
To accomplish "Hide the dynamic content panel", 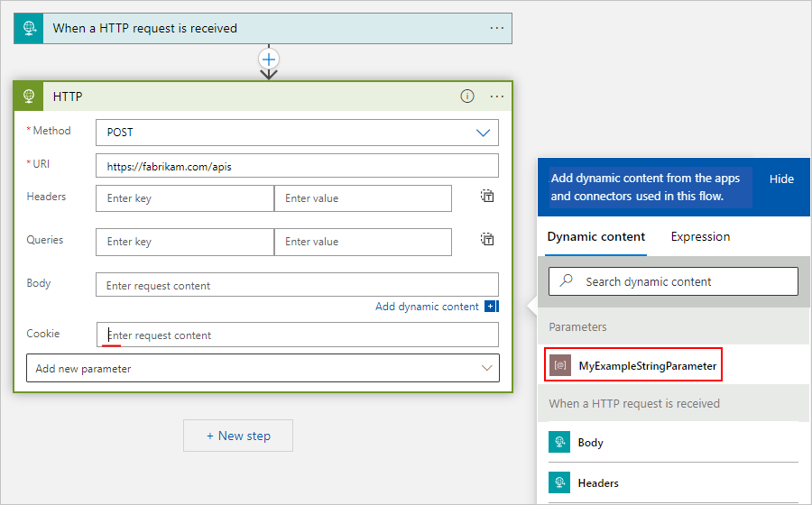I will pos(781,179).
